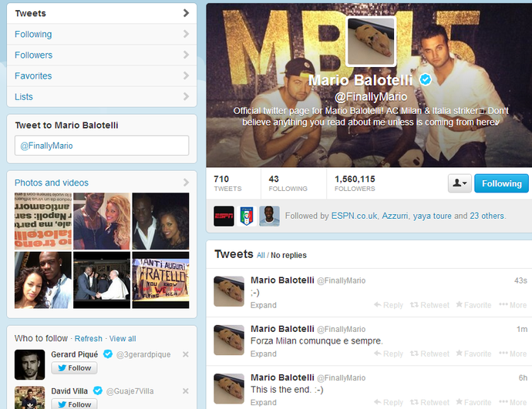Click the 6h timestamp on tweet

[523, 378]
